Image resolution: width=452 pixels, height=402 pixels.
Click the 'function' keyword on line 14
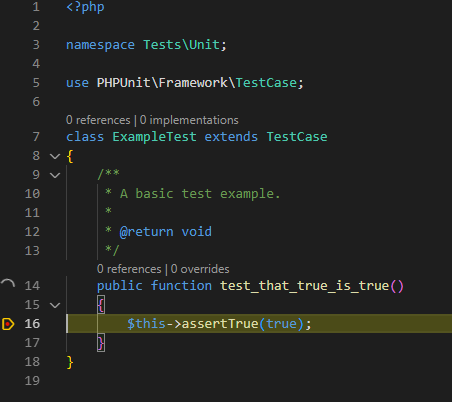[181, 286]
